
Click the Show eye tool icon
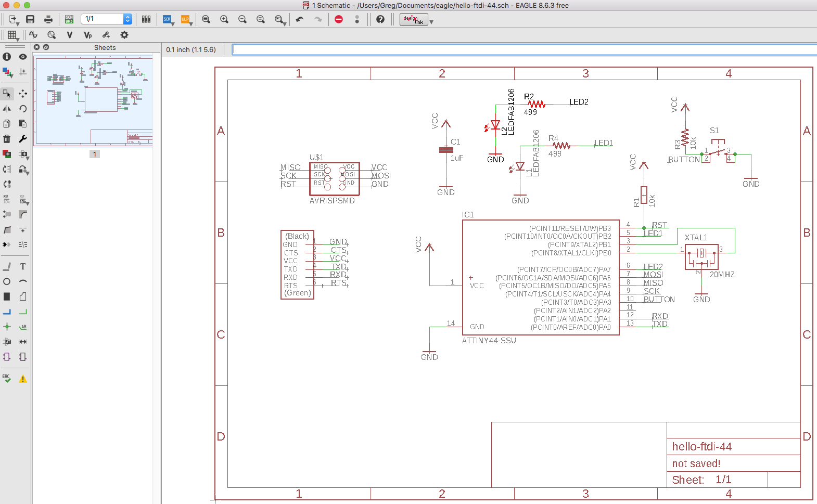pyautogui.click(x=22, y=57)
